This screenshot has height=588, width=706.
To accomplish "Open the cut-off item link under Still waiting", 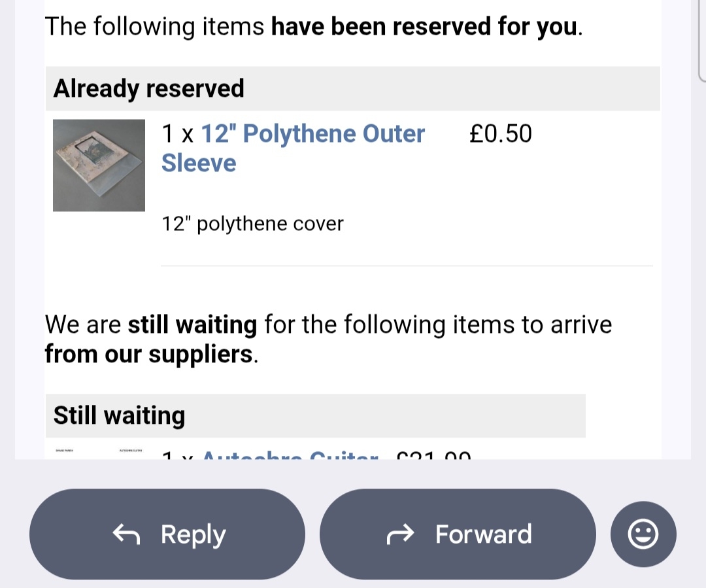I will coord(290,455).
